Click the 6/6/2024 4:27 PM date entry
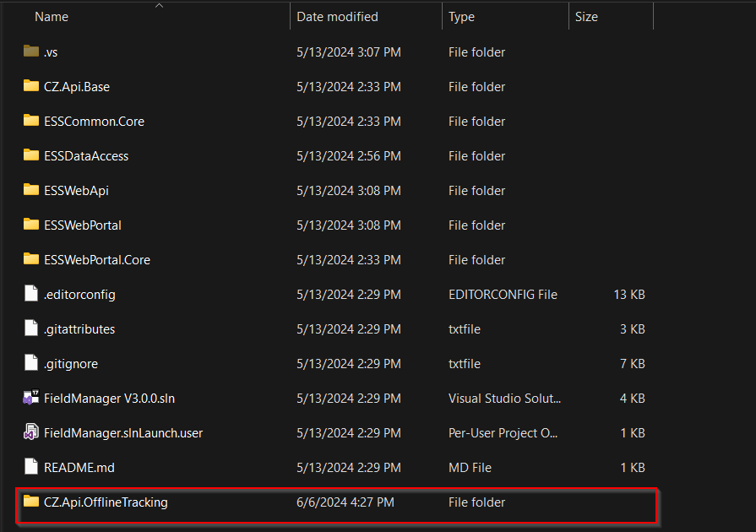The height and width of the screenshot is (532, 756). [345, 502]
